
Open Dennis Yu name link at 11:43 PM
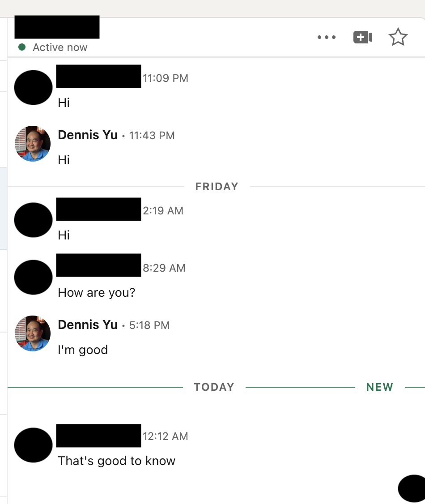88,135
